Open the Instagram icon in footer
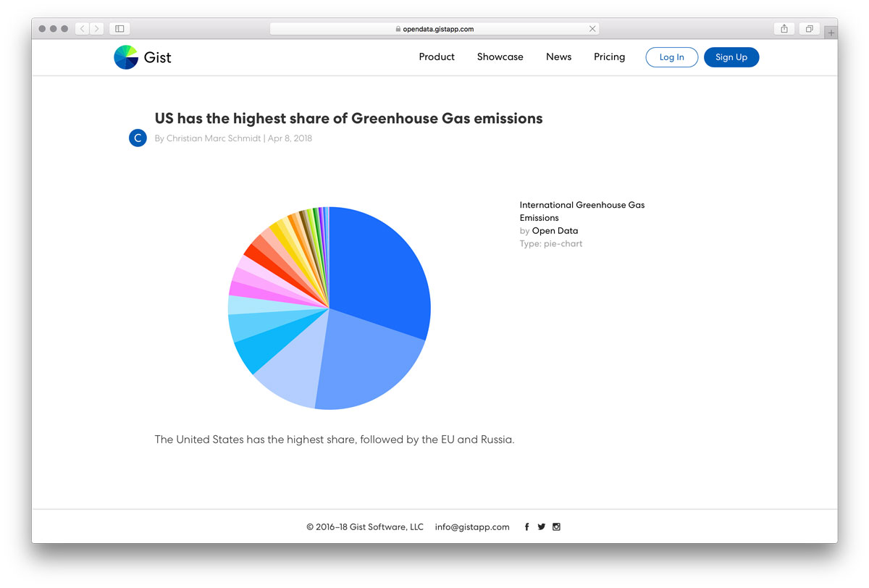Viewport: 869px width, 588px height. pyautogui.click(x=556, y=527)
